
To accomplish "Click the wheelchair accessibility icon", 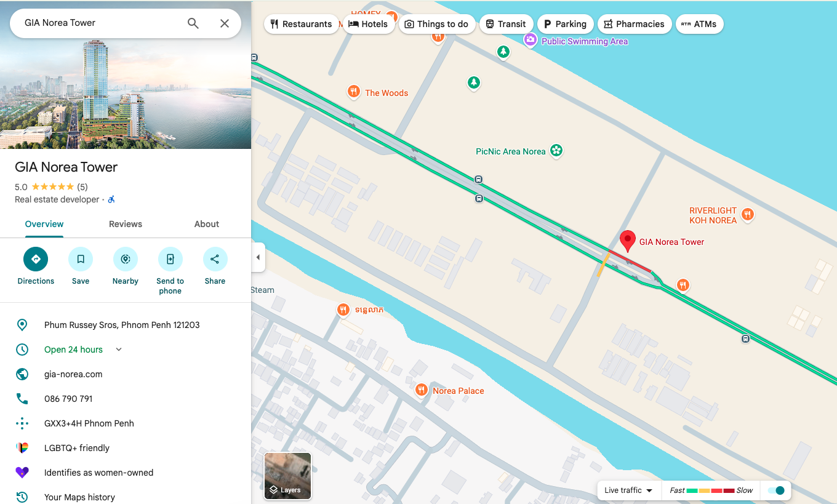I will tap(111, 199).
